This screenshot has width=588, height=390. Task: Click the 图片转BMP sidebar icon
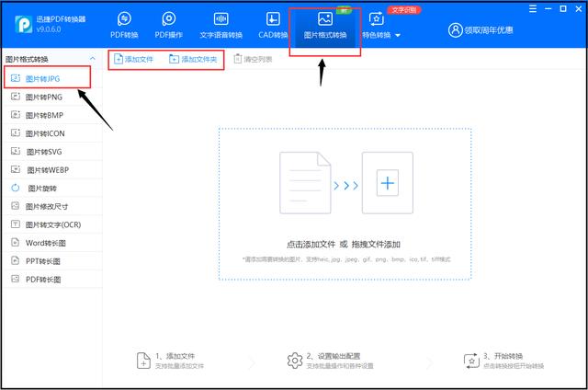coord(16,114)
